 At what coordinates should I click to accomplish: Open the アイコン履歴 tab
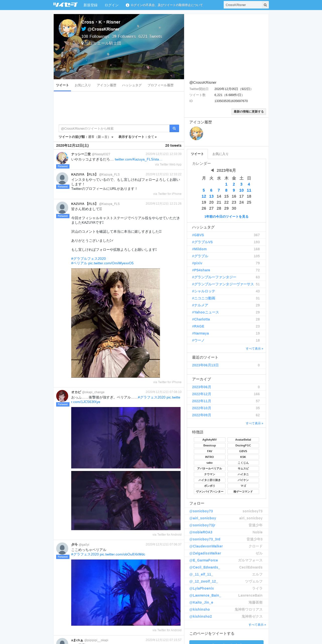tap(107, 85)
